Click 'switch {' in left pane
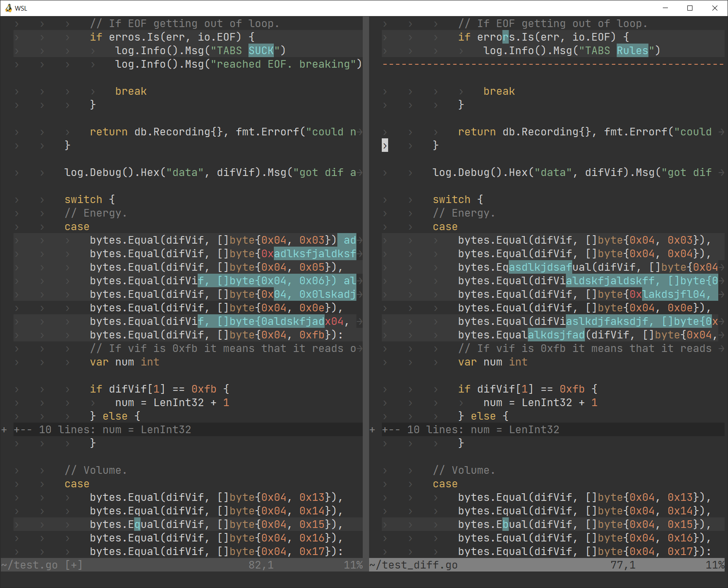728x588 pixels. tap(90, 199)
